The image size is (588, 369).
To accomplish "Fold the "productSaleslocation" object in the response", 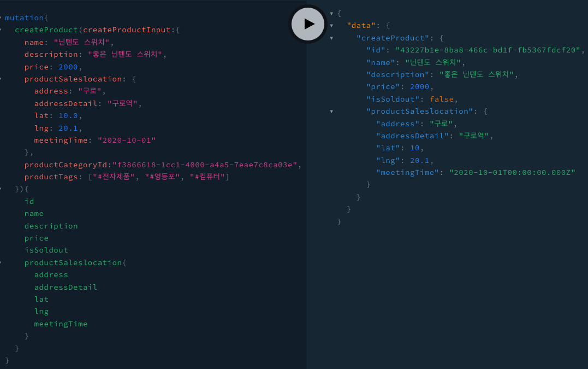I will 331,112.
